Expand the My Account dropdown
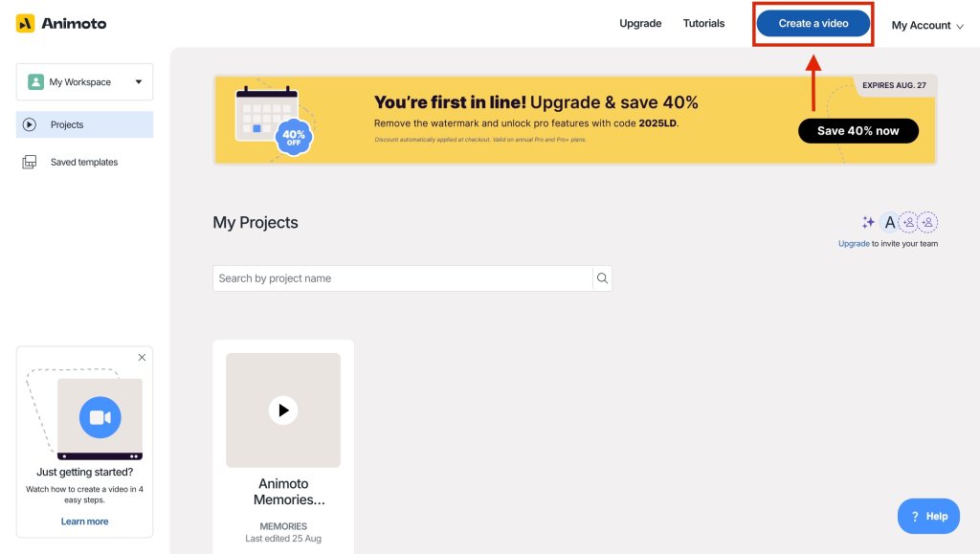 (927, 26)
